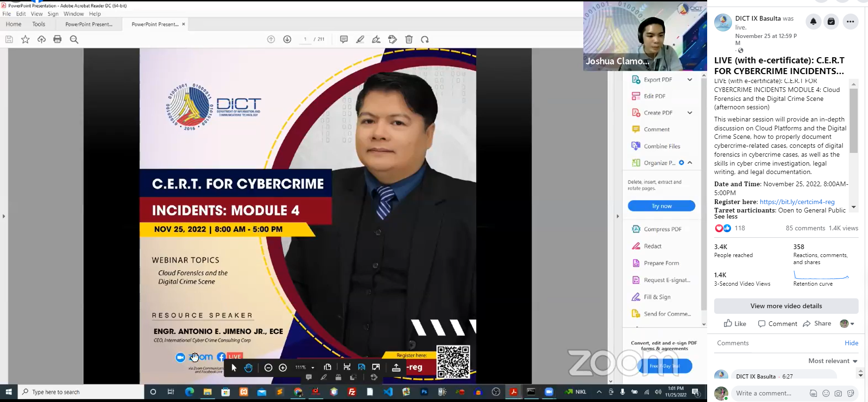Click the Windows search box
Screen dimensions: 868x402
pyautogui.click(x=81, y=392)
